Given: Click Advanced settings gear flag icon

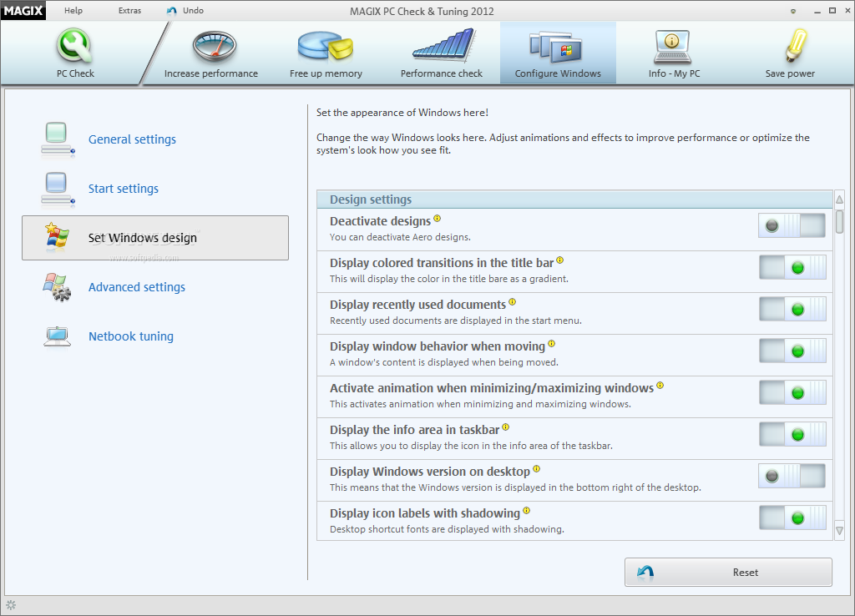Looking at the screenshot, I should [x=58, y=287].
